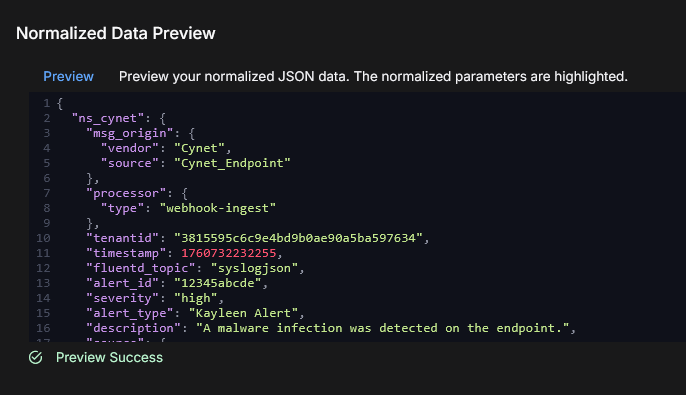Click the alert_id value "12345abcde"
The image size is (686, 395).
[x=217, y=283]
